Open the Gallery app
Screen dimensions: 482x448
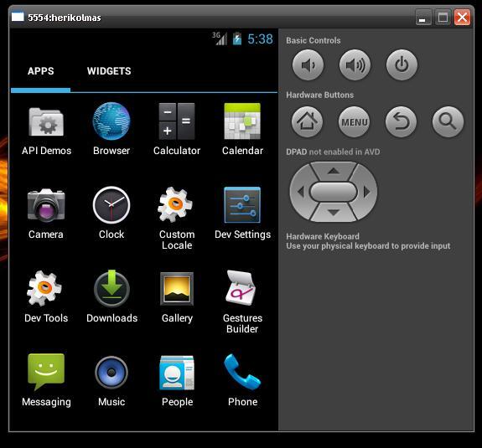pos(177,297)
